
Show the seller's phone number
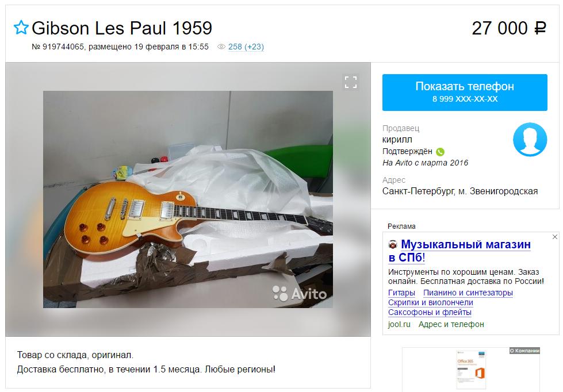coord(465,93)
